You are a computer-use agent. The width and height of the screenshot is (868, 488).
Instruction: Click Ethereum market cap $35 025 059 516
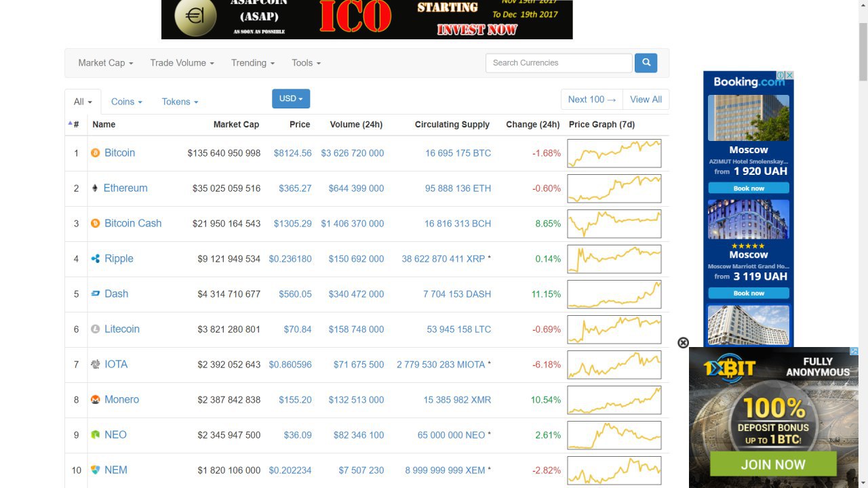pos(226,188)
